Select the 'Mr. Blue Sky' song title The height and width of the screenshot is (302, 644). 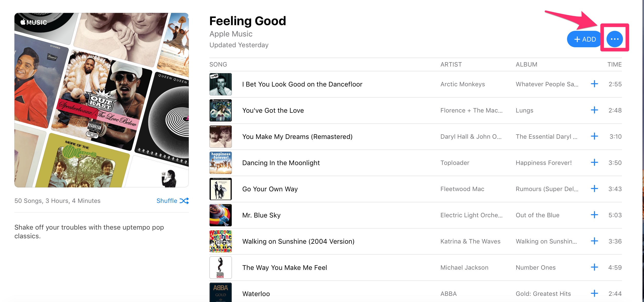click(261, 215)
